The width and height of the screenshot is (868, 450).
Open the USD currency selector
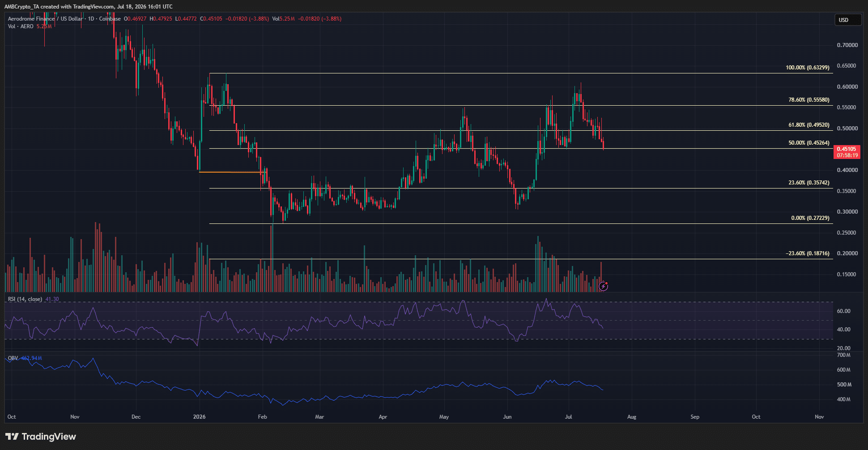pyautogui.click(x=848, y=20)
